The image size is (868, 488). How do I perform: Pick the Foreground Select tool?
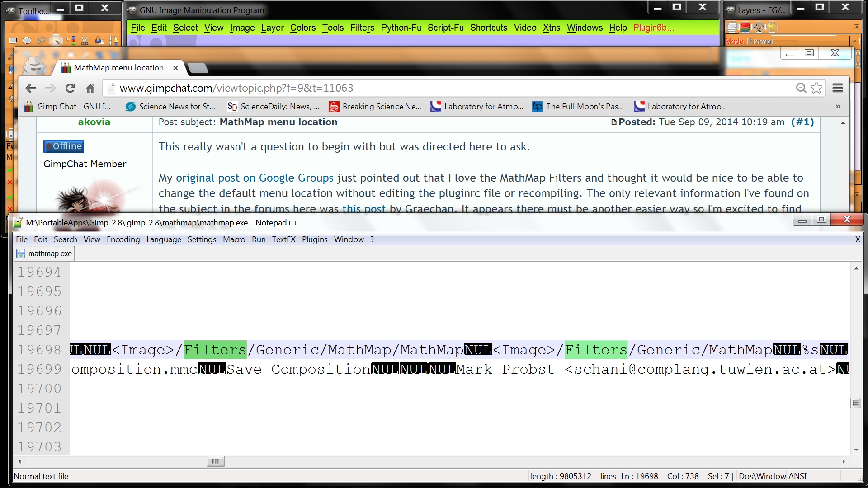pyautogui.click(x=99, y=41)
